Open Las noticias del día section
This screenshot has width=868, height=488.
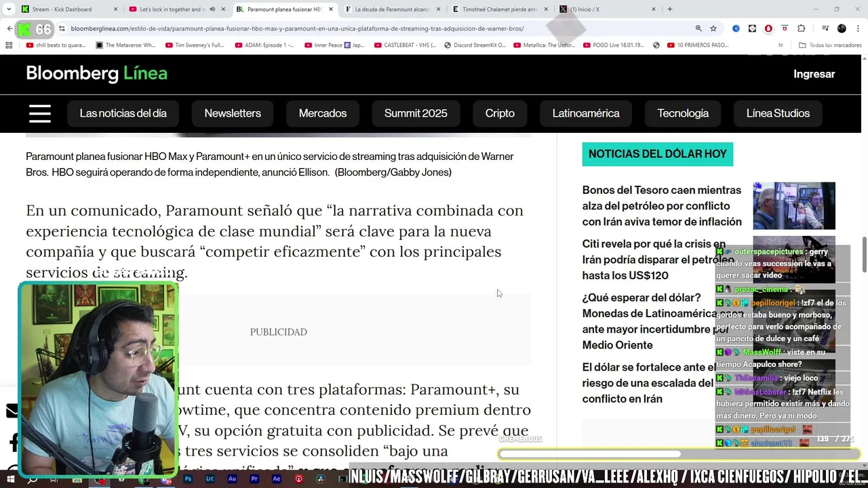click(123, 113)
